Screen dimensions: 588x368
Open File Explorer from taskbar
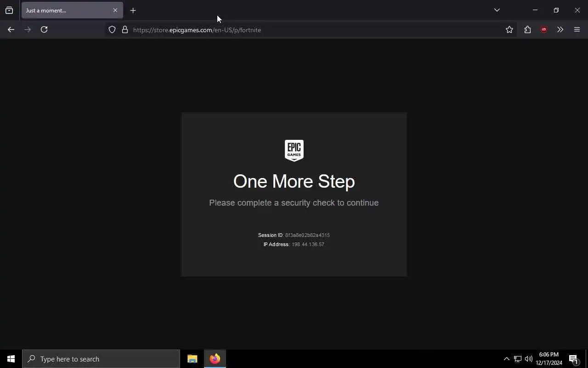point(192,359)
